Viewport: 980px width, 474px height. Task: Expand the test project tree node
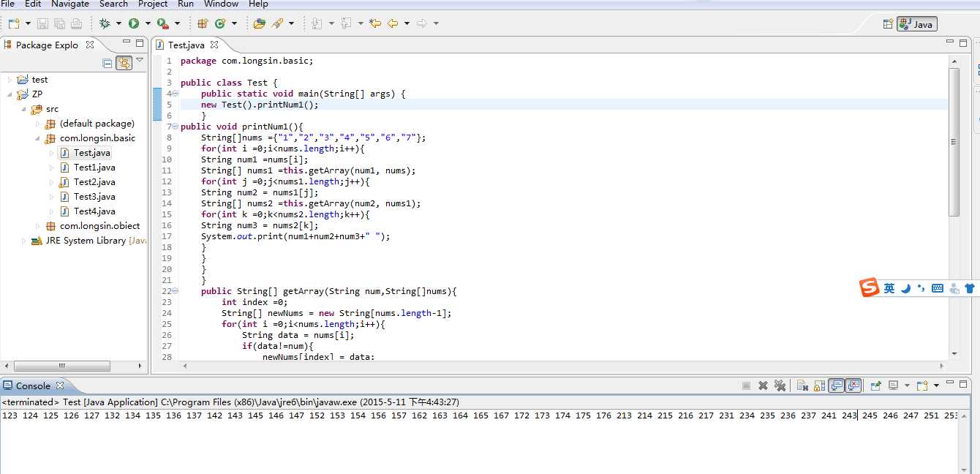(10, 80)
